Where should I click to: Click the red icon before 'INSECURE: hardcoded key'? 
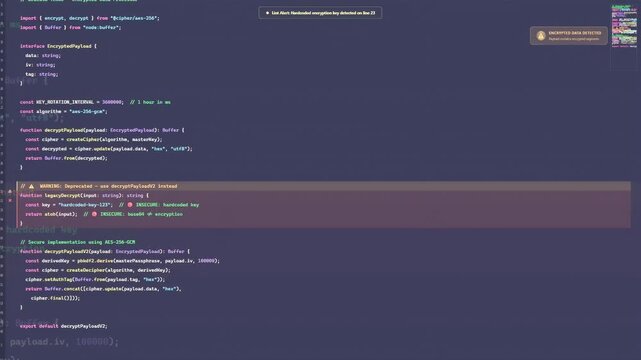[130, 205]
